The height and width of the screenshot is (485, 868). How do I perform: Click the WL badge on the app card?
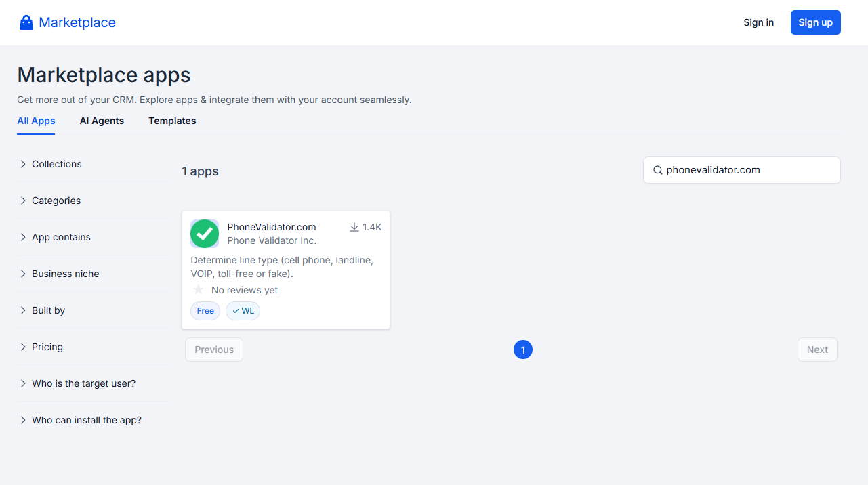[243, 311]
